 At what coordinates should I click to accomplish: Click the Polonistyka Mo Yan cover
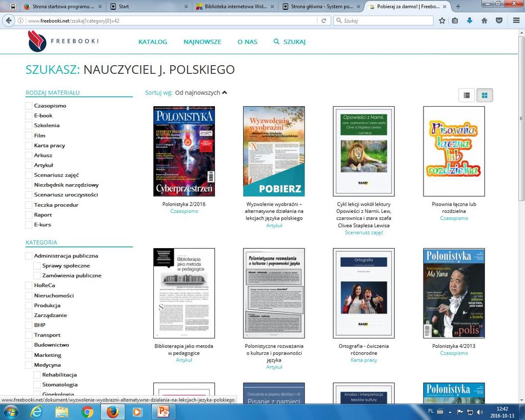[x=454, y=293]
